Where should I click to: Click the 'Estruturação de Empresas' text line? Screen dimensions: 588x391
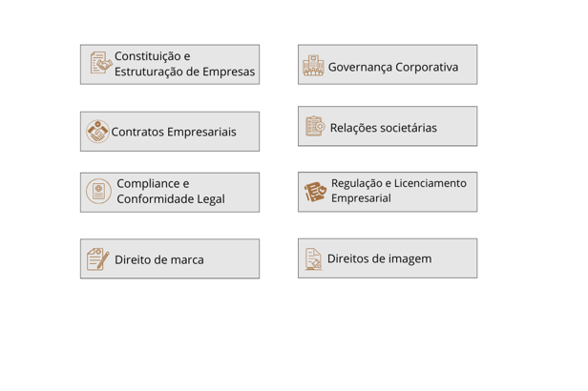[x=184, y=72]
